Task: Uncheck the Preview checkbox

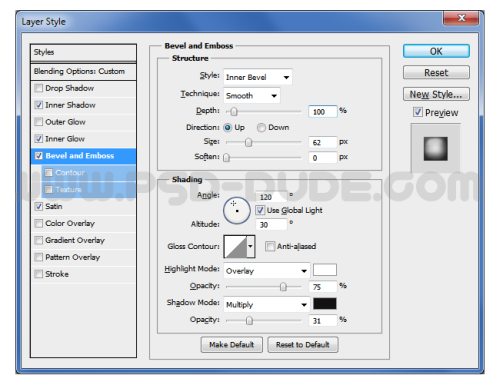Action: (x=418, y=112)
